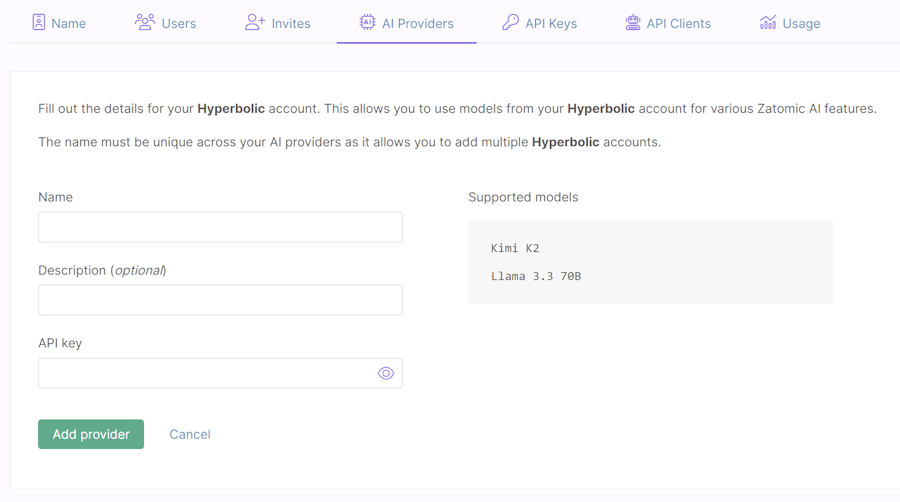The height and width of the screenshot is (502, 900).
Task: Click the API Keys key icon
Action: [510, 22]
